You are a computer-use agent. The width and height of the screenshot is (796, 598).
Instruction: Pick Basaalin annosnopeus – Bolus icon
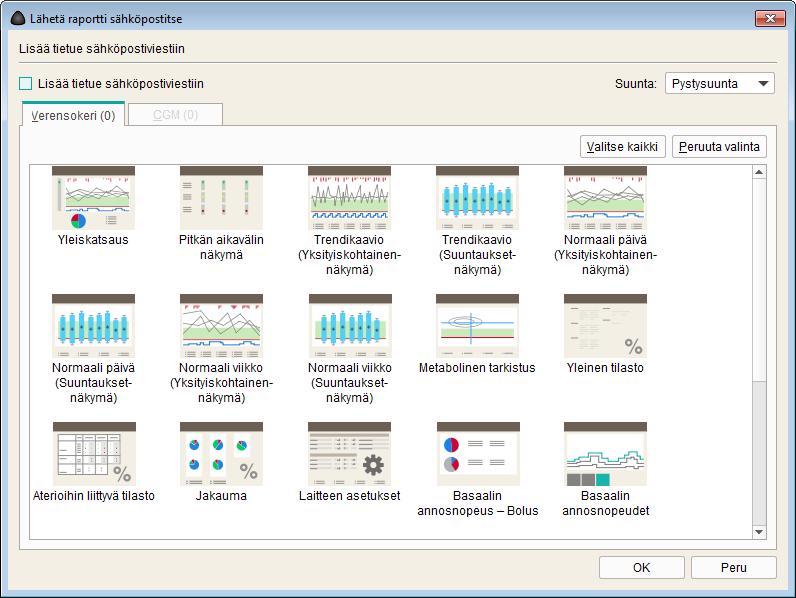[x=478, y=454]
